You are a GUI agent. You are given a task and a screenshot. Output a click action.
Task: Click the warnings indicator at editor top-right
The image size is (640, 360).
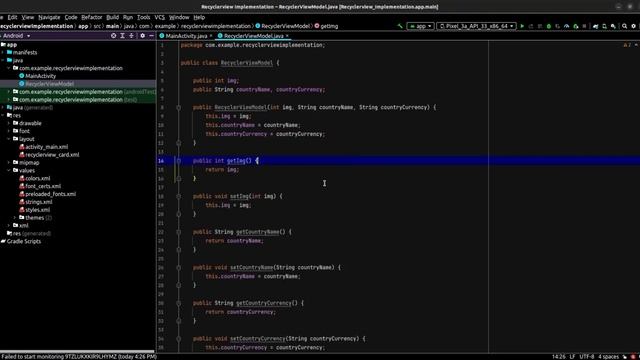point(627,45)
